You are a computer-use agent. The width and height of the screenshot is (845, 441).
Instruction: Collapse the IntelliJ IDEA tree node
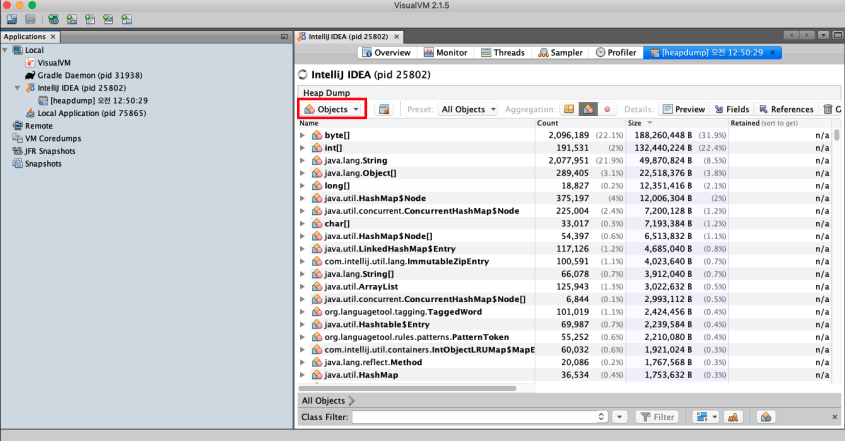tap(17, 88)
